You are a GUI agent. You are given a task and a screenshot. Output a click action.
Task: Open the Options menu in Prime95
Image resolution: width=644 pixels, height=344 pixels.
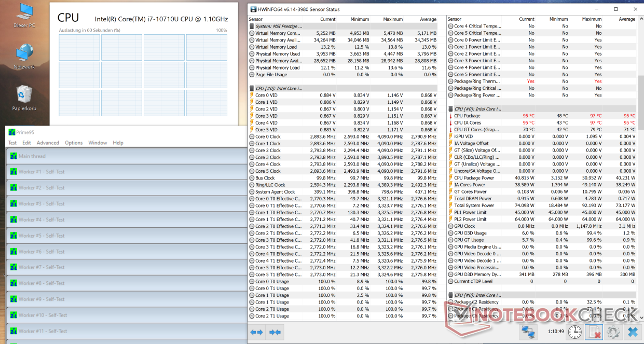74,143
